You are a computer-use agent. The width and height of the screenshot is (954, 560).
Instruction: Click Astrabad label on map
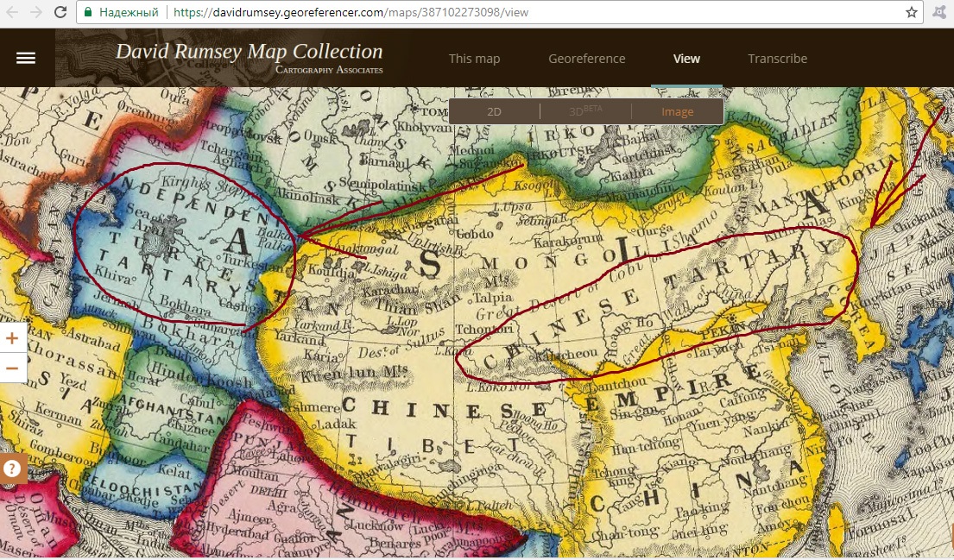tap(94, 339)
